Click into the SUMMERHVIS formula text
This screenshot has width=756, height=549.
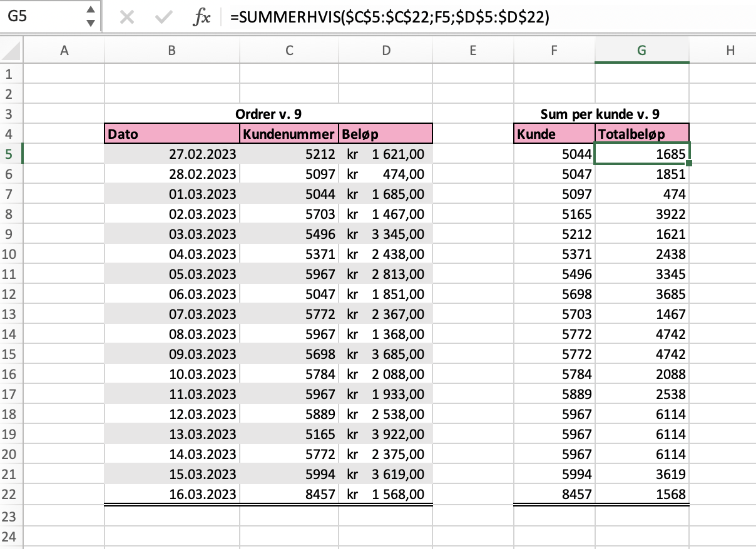tap(389, 18)
